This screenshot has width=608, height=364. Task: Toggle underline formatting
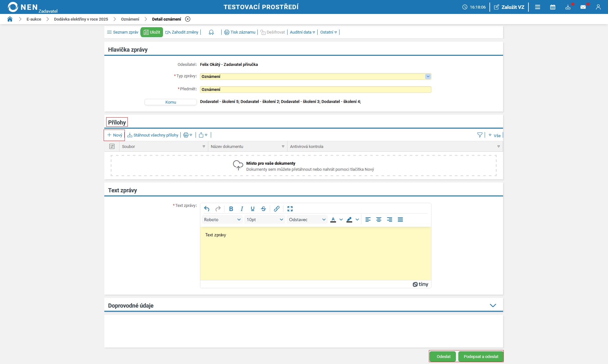coord(253,209)
